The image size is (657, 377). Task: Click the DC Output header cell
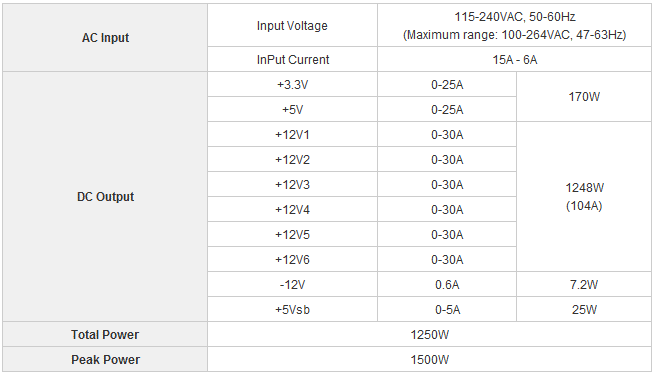tap(105, 197)
